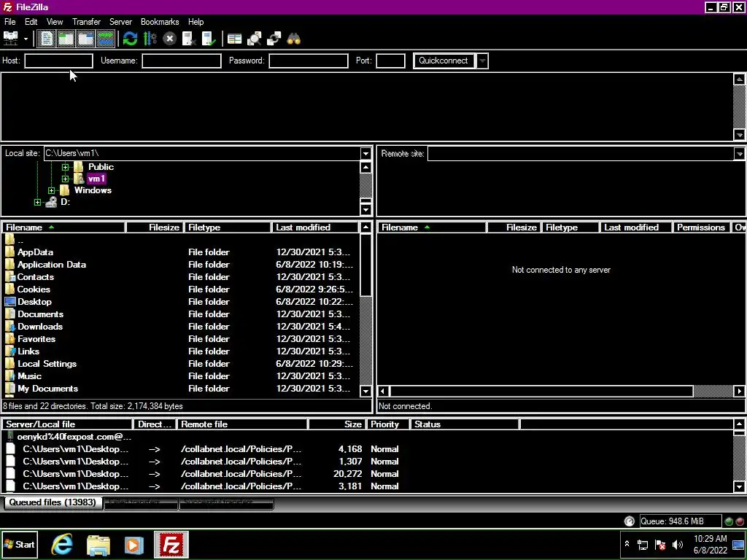
Task: Select the Local Settings folder row
Action: (181, 364)
